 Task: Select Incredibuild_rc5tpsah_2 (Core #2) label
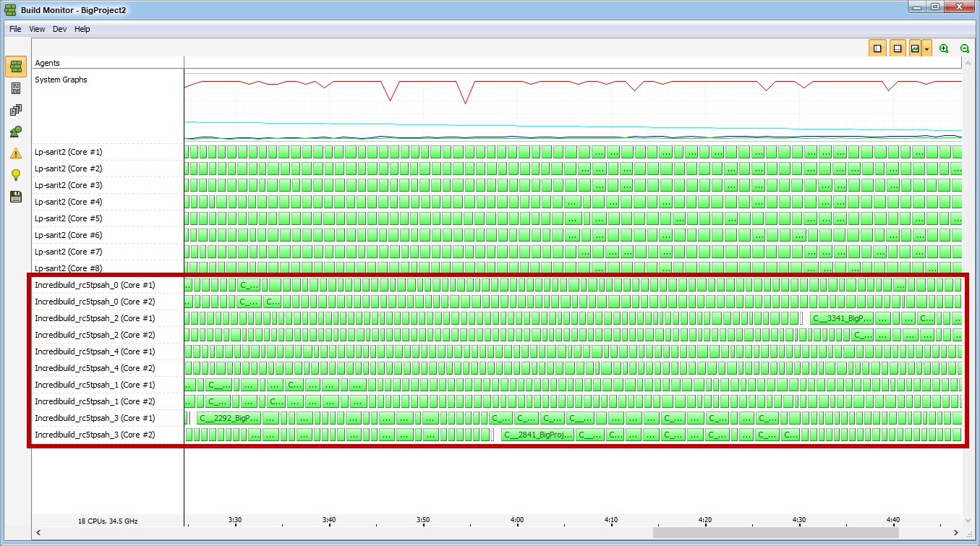(95, 335)
